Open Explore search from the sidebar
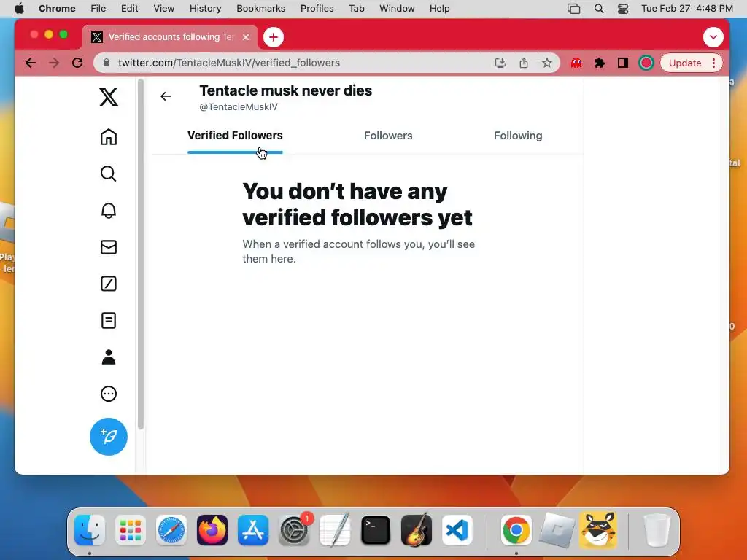Screen dimensions: 747x560 [x=109, y=174]
